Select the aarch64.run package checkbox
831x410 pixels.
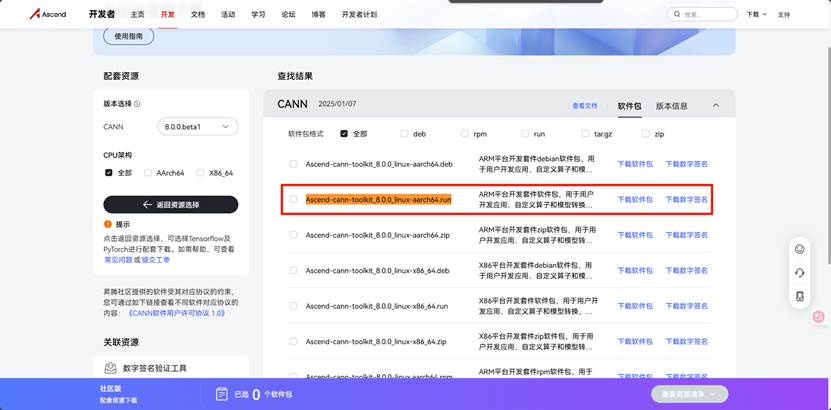click(x=293, y=199)
